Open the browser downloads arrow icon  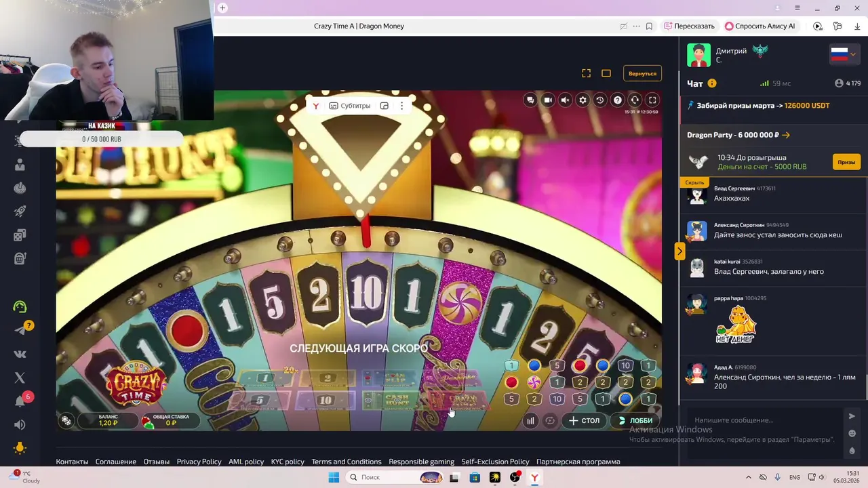[857, 26]
